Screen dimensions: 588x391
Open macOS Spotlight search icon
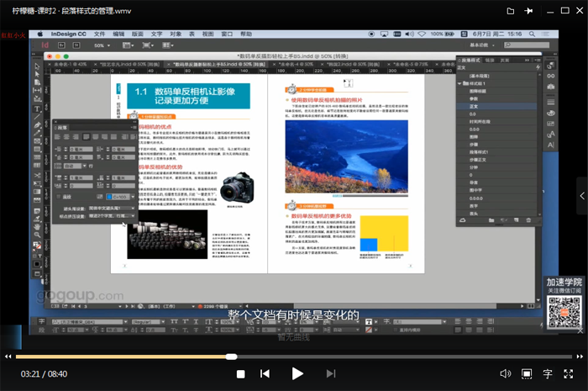[533, 34]
